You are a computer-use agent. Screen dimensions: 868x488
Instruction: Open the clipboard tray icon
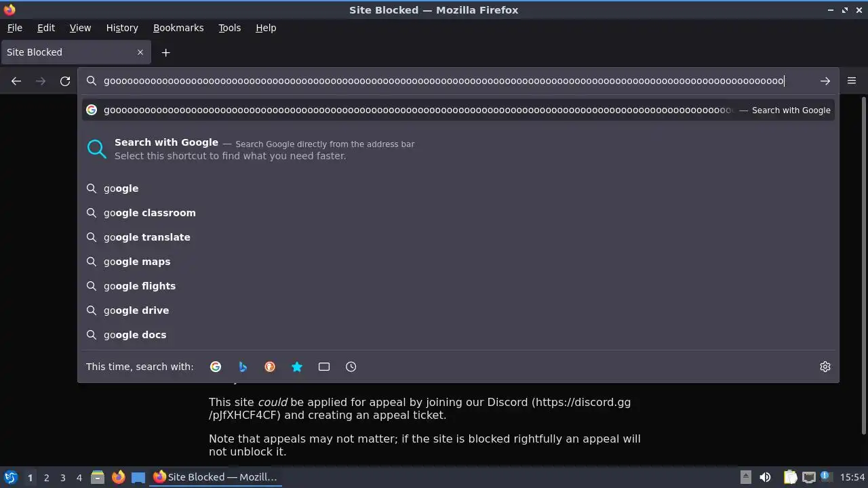pos(790,477)
